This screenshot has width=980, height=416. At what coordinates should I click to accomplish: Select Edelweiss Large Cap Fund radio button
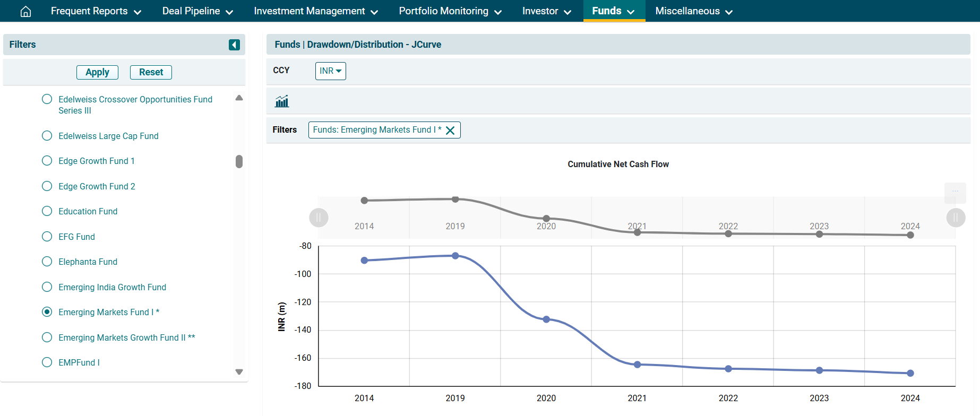coord(47,136)
